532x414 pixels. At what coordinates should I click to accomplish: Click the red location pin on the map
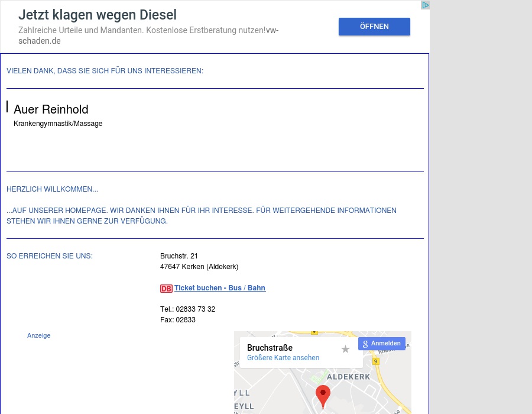(x=323, y=395)
